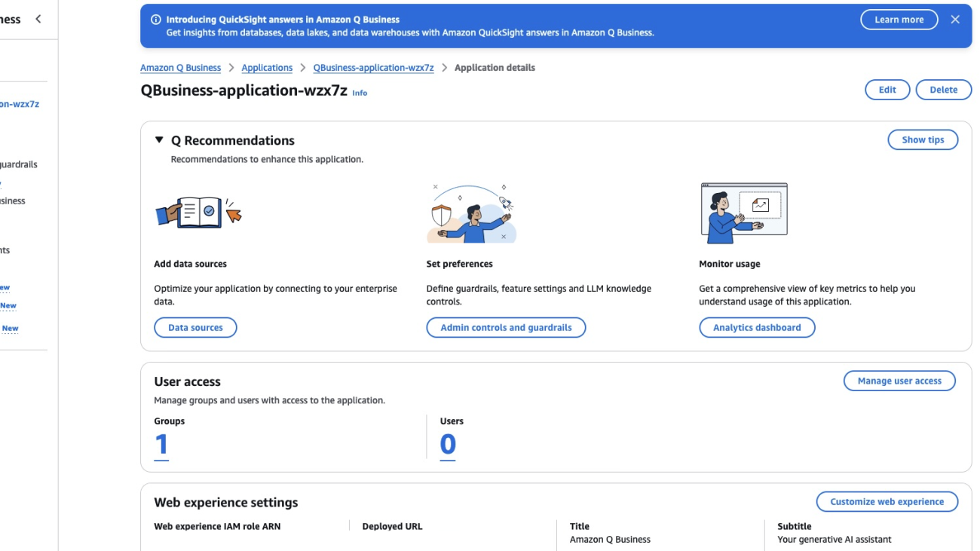Click the Your generative AI assistant subtitle value
Viewport: 980px width, 551px height.
point(834,540)
